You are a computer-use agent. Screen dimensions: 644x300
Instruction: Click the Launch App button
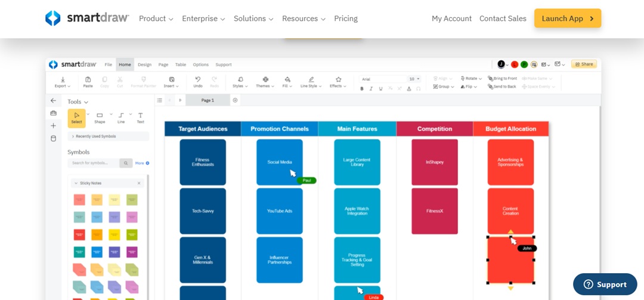[568, 18]
